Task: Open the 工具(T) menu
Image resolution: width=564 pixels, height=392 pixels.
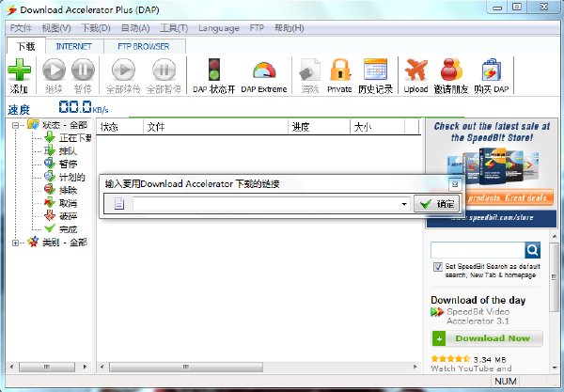Action: point(174,28)
